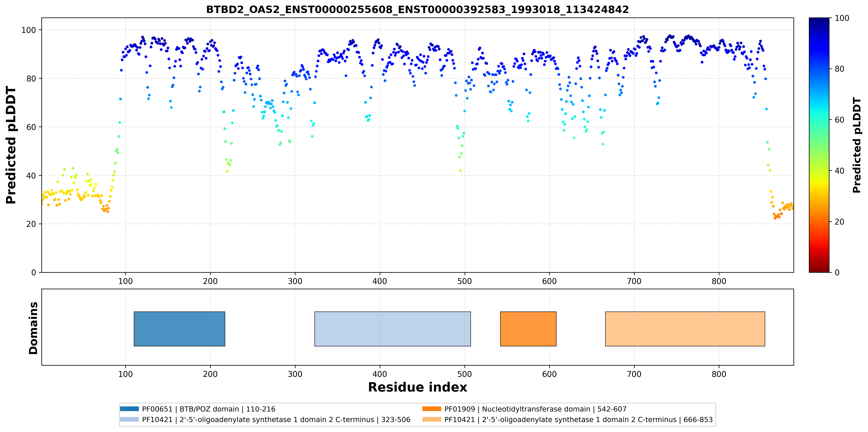Click the colorbar Predicted pLDDT label

point(857,145)
